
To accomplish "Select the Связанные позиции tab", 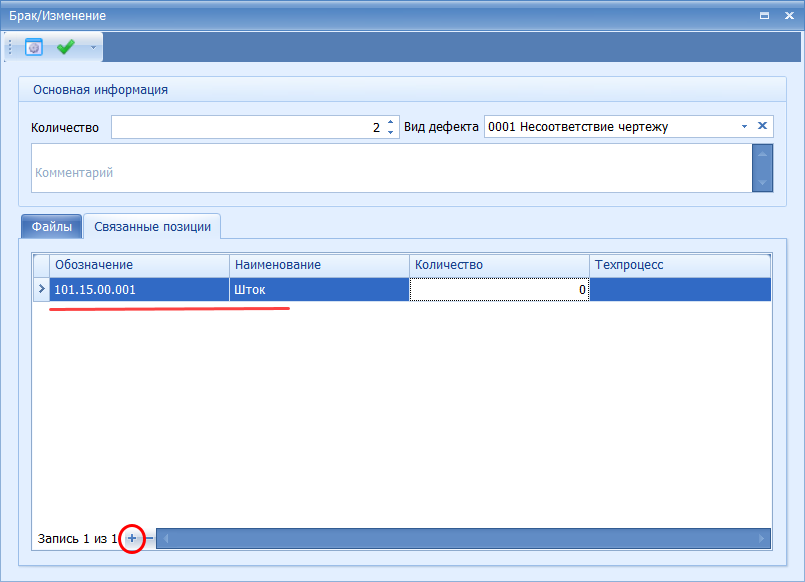I will coord(152,227).
